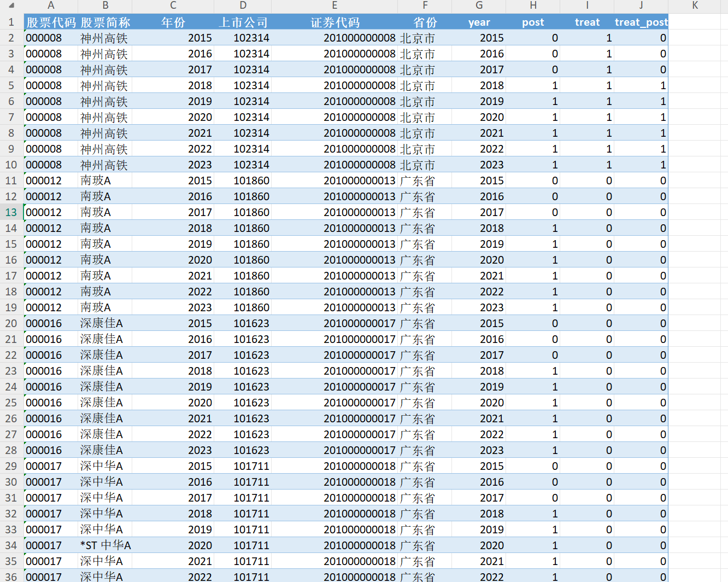This screenshot has height=582, width=728.
Task: Select 201000000013 in row 15
Action: point(334,244)
